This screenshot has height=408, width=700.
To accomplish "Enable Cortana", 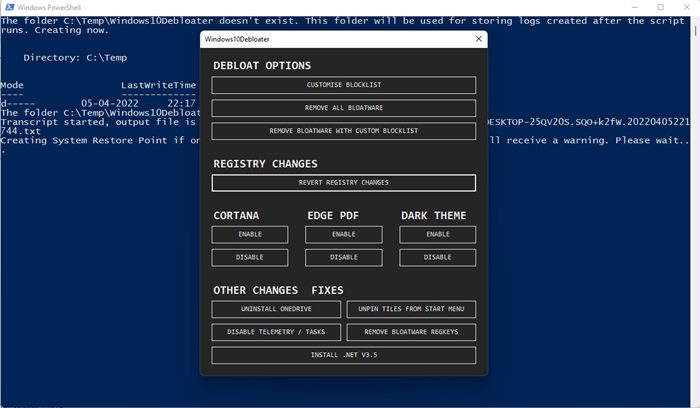I will (250, 234).
